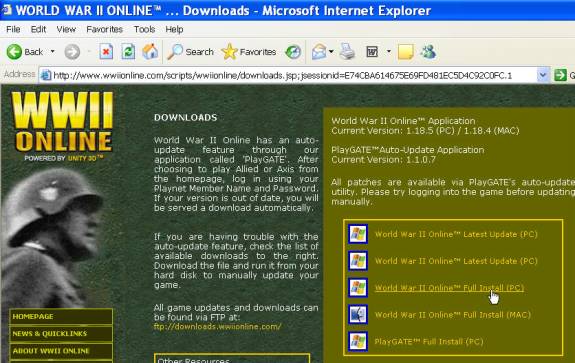Open Search magnifier in toolbar
The height and width of the screenshot is (363, 575).
(175, 52)
